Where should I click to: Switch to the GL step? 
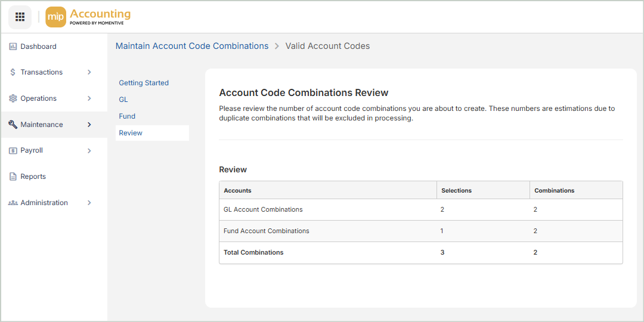[123, 100]
